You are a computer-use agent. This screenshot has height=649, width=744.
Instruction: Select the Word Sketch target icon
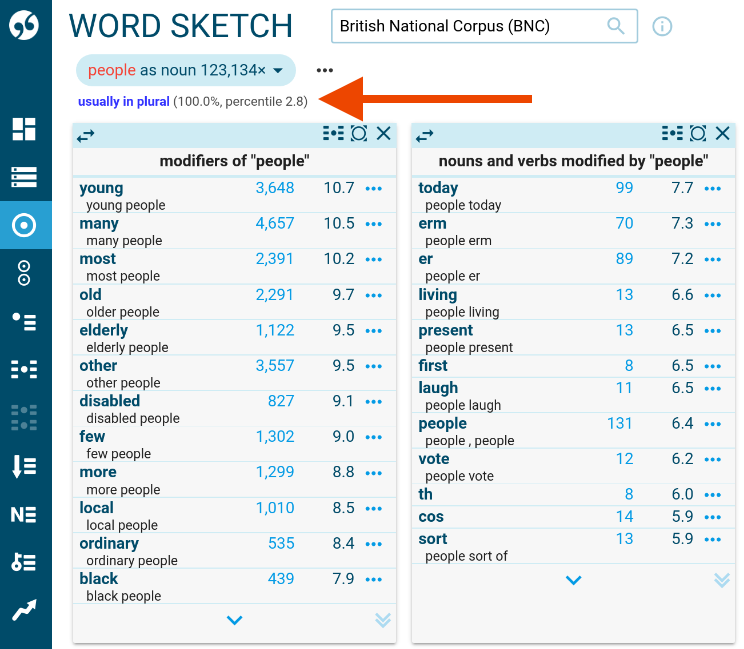(x=25, y=225)
